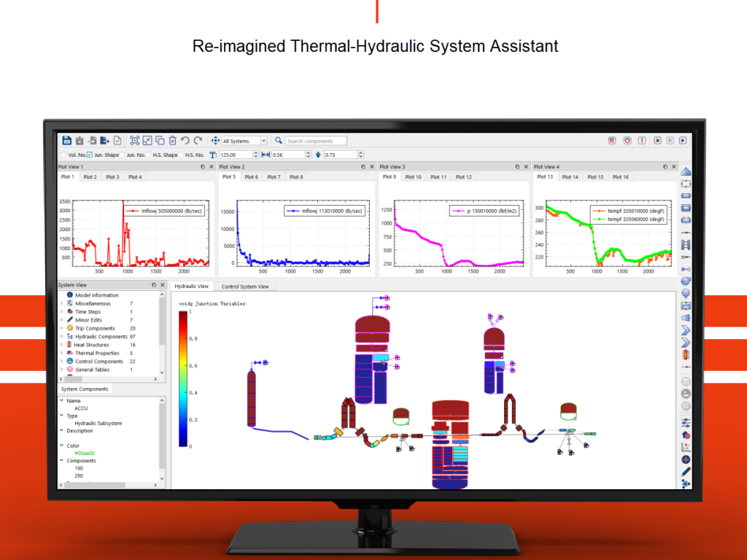Click the Search components input field
The height and width of the screenshot is (560, 747).
(x=315, y=141)
